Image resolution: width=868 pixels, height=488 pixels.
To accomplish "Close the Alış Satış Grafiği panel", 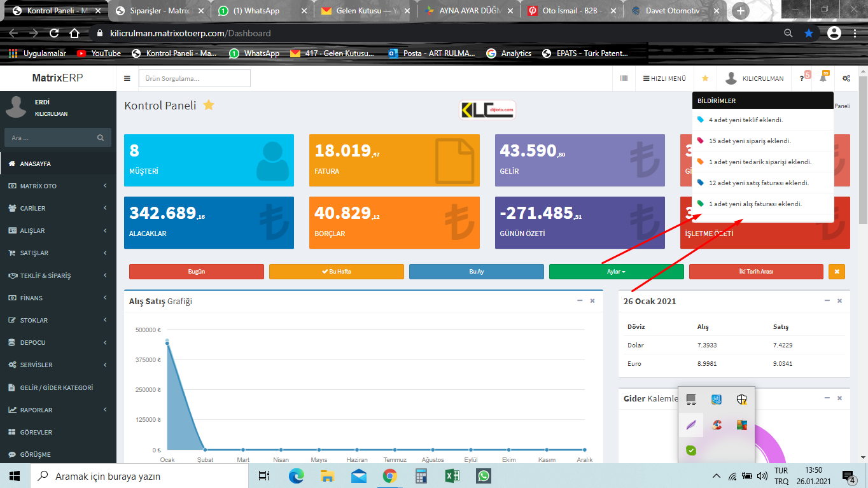I will click(x=592, y=301).
